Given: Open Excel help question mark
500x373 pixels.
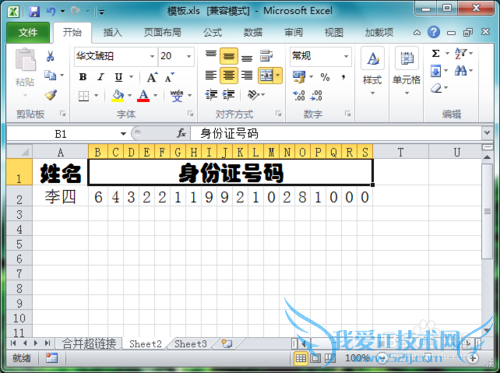Looking at the screenshot, I should 434,32.
